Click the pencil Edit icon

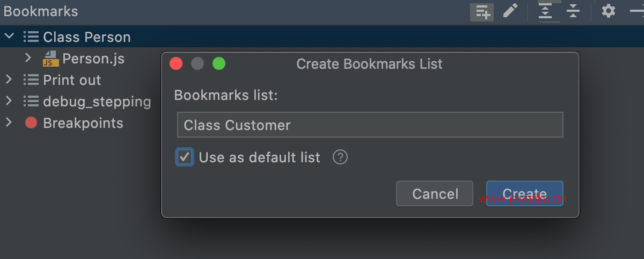click(x=510, y=11)
